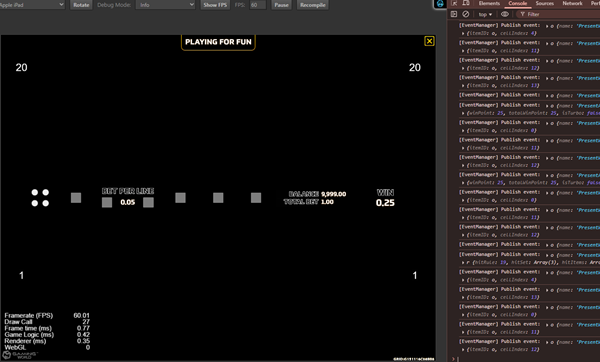Click the inspect element picker icon

[454, 3]
